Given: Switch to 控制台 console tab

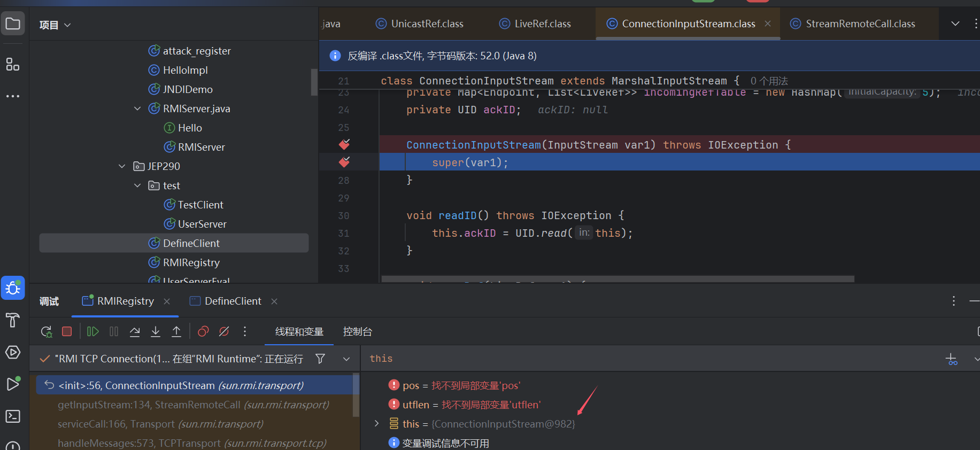Looking at the screenshot, I should [358, 331].
